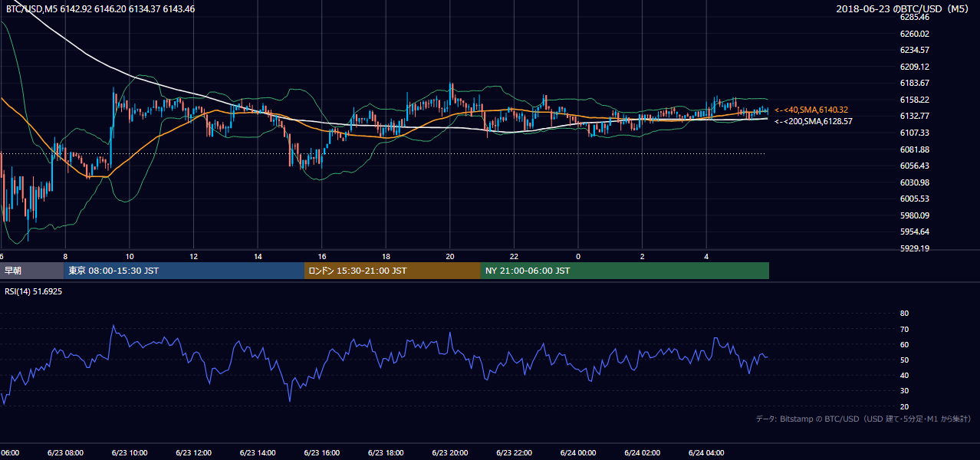This screenshot has width=980, height=460.
Task: Click the 6/23 12:00 time label
Action: (x=193, y=453)
